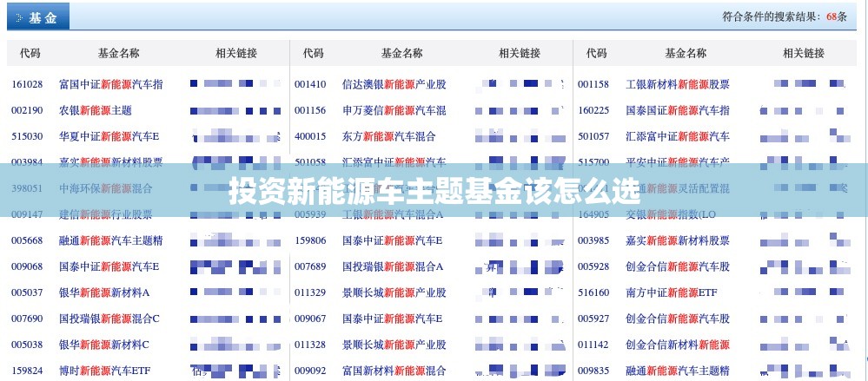Viewport: 868px width, 381px height.
Task: Open fund 平安中证新能源汽车产
Action: point(678,162)
